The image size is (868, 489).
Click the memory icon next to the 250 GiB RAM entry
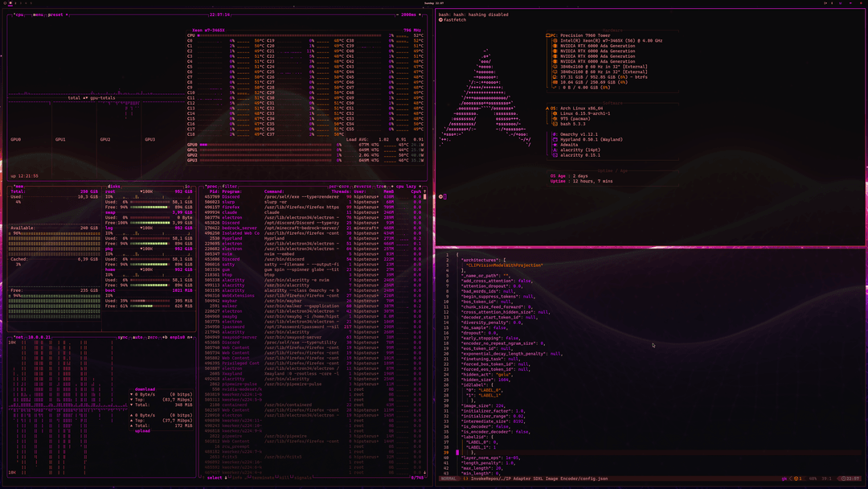point(555,82)
